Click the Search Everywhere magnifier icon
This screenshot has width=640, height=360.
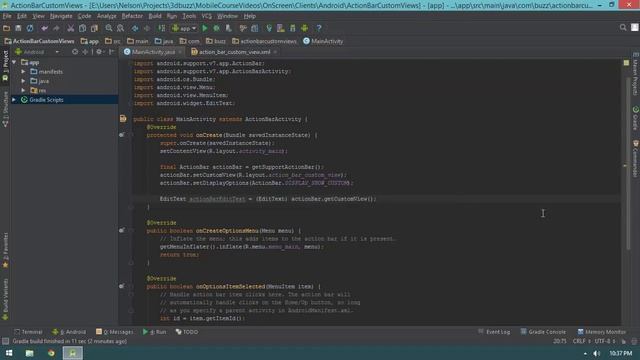coord(623,27)
